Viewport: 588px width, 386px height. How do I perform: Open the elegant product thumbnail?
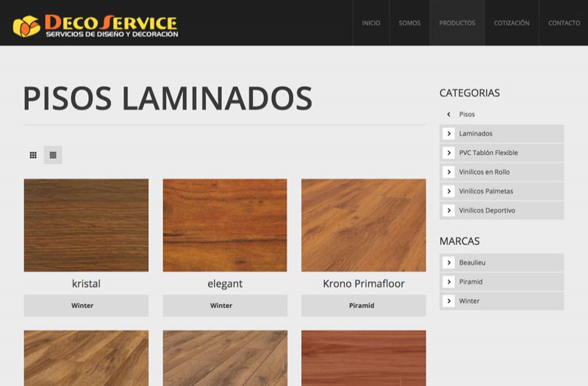[225, 225]
